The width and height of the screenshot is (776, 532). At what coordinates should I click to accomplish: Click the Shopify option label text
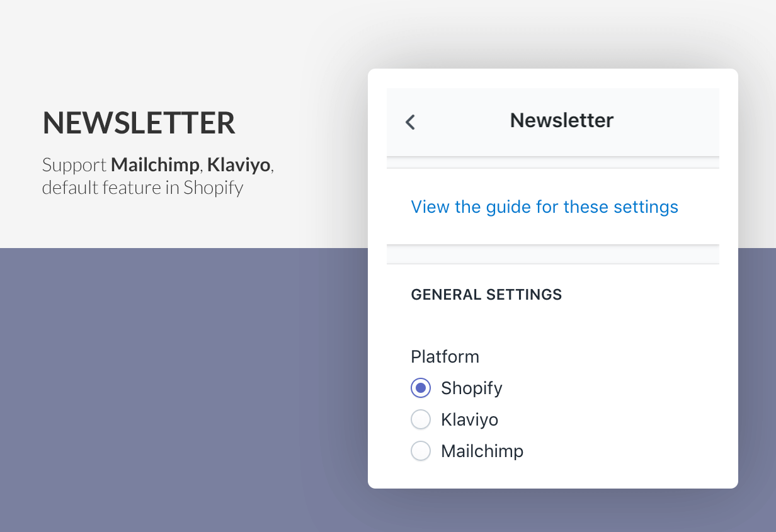(472, 388)
